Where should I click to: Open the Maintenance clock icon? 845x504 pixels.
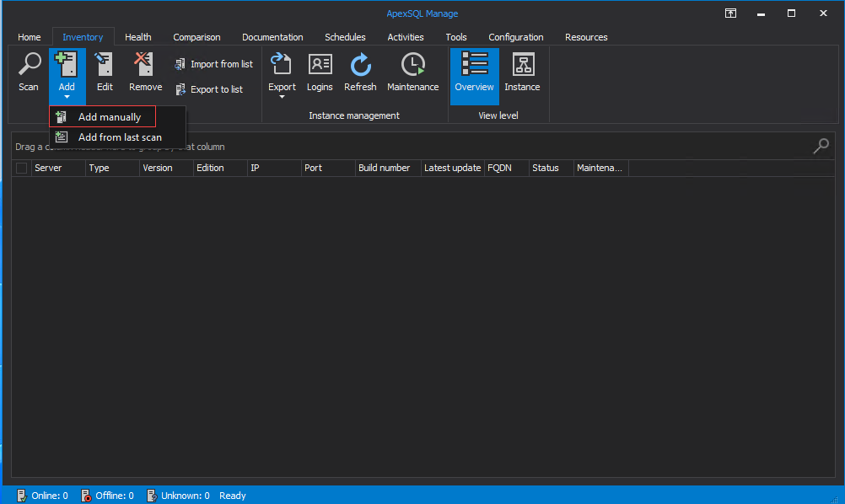click(x=412, y=64)
